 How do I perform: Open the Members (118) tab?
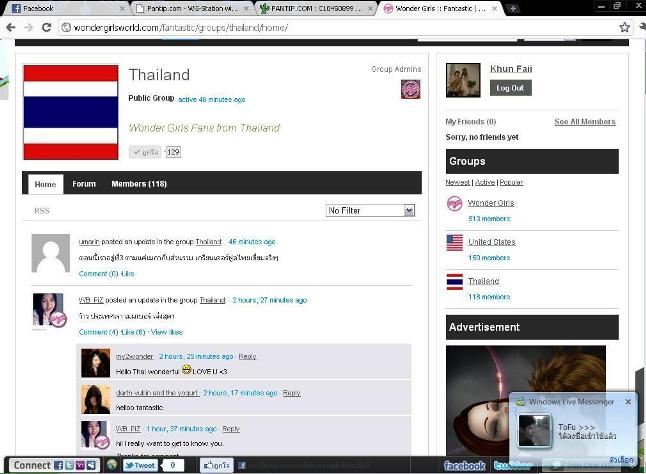(139, 184)
